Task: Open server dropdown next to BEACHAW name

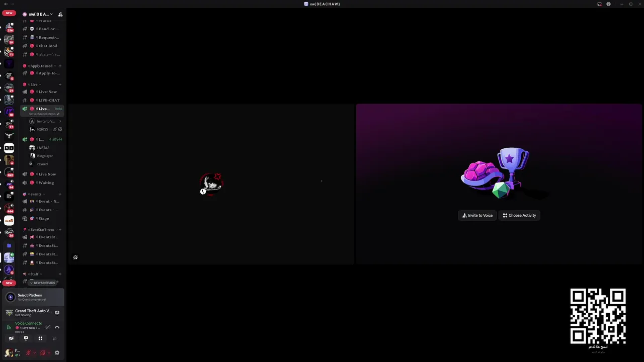Action: point(51,14)
